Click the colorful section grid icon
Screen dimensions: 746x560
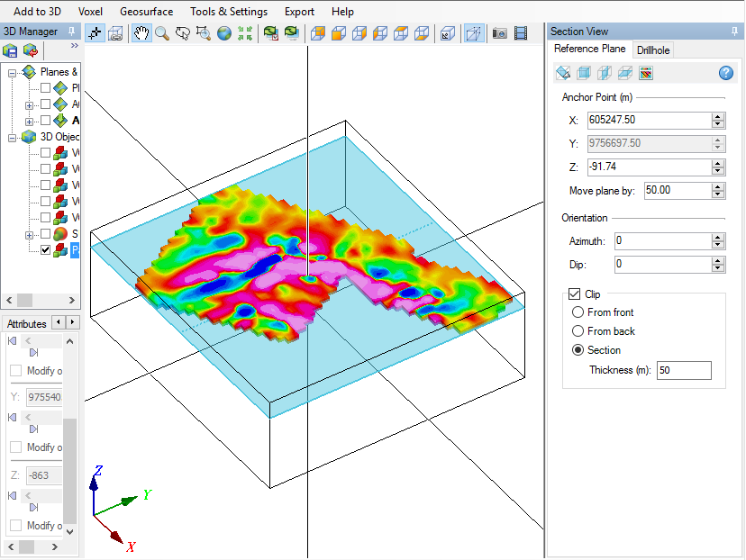point(645,73)
